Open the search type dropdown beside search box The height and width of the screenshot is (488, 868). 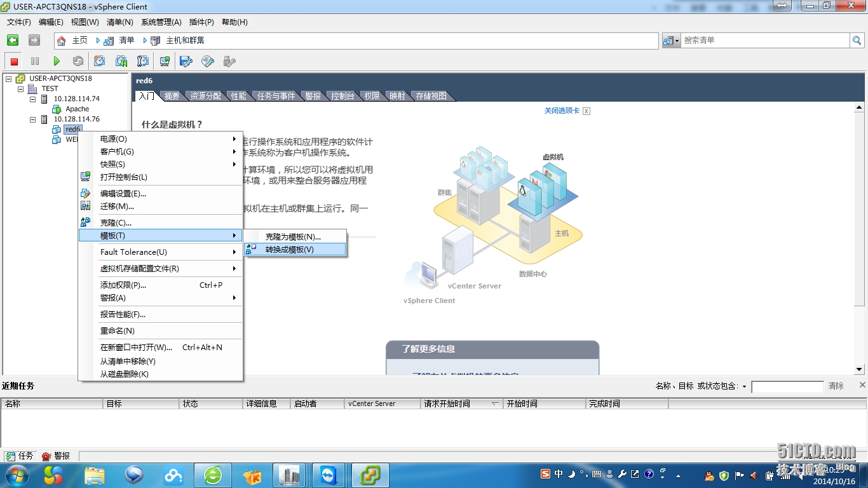click(672, 40)
